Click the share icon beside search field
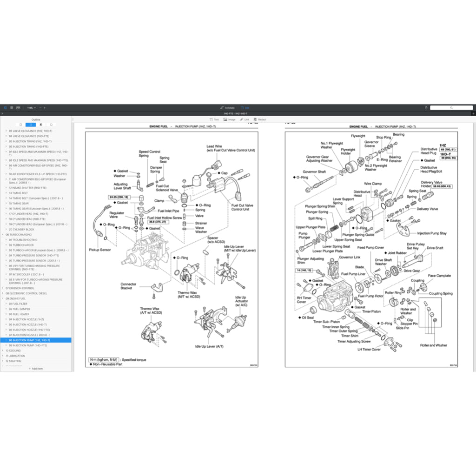 point(426,107)
